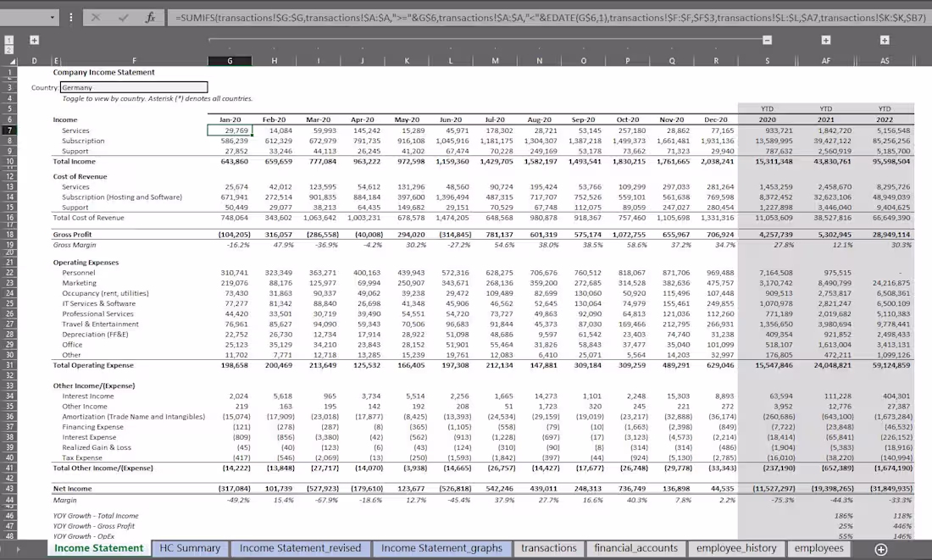Click the Insert Function fx icon

(150, 18)
